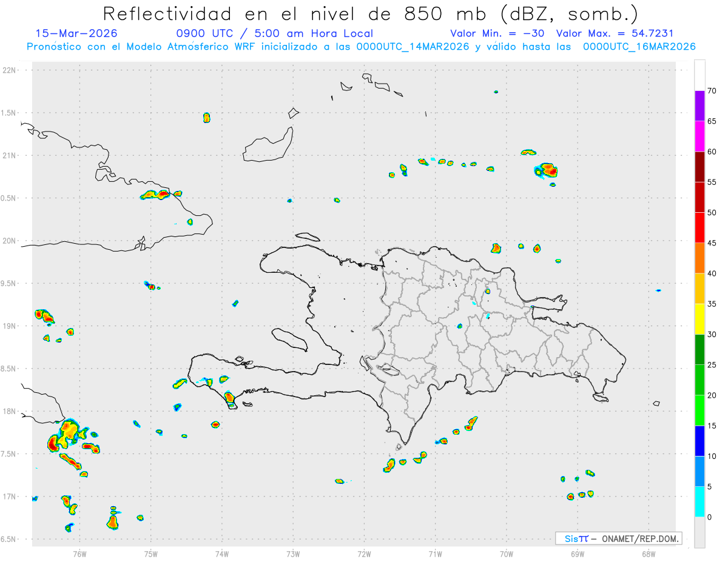This screenshot has height=562, width=728.
Task: Pick the cyan 0-5 dBZ colorbar segment
Action: (699, 502)
